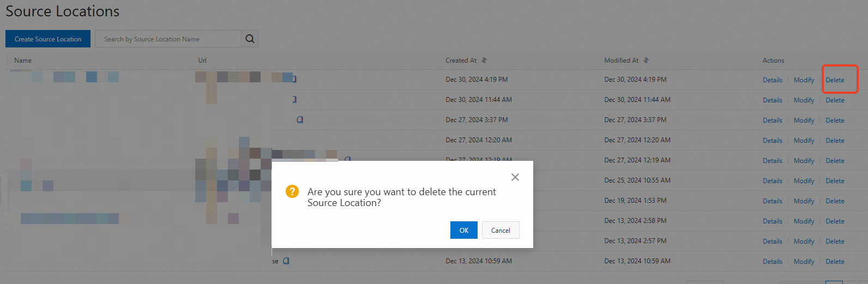This screenshot has width=868, height=284.
Task: Modify the Dec 27 12:19 AM row
Action: click(x=804, y=161)
